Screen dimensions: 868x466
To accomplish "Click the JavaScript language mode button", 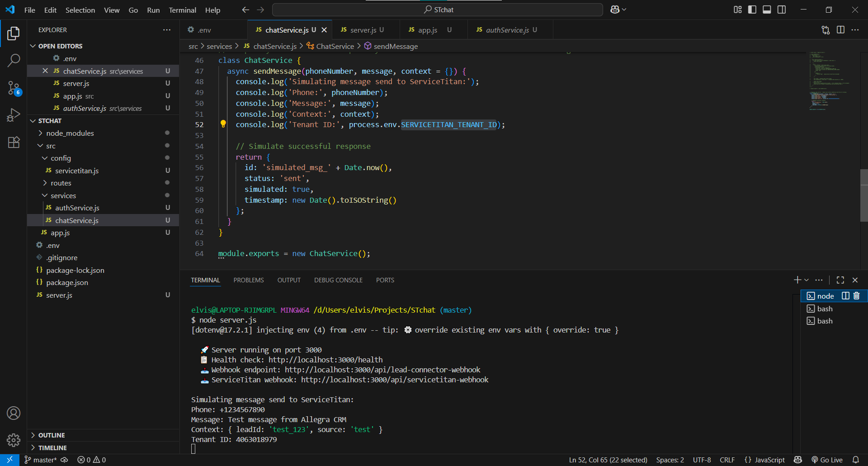I will [764, 460].
